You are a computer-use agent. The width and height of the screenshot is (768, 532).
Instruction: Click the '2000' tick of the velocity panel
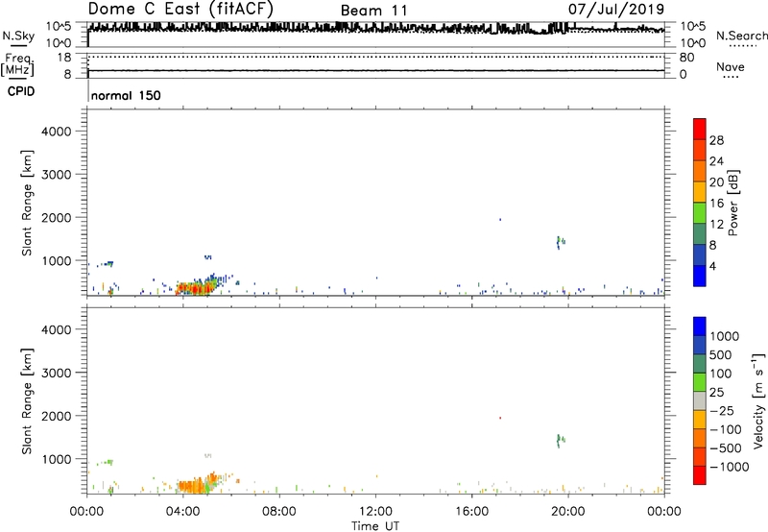56,416
